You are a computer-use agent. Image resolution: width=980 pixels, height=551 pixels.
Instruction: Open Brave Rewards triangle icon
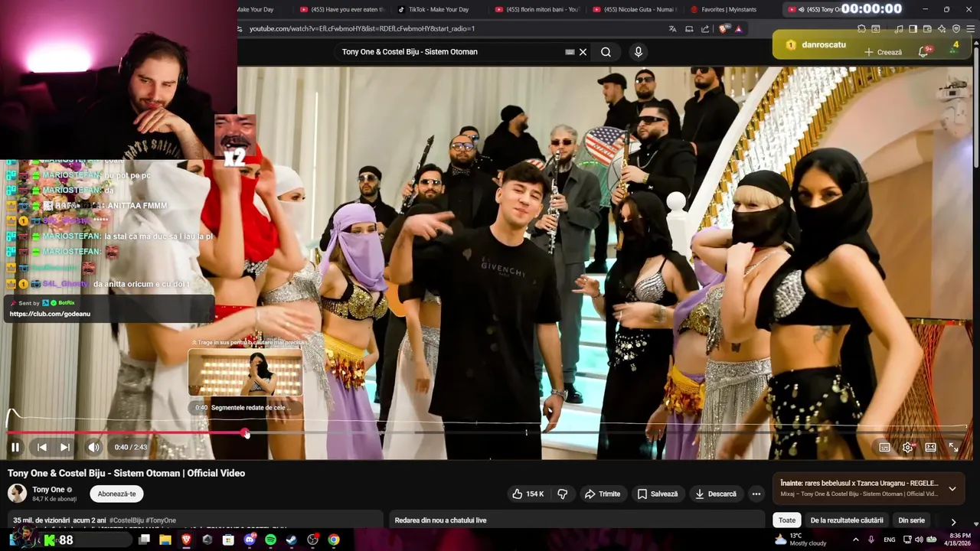738,29
